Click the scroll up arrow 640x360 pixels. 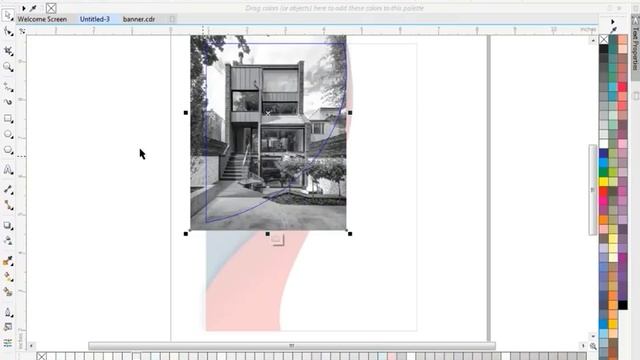593,40
